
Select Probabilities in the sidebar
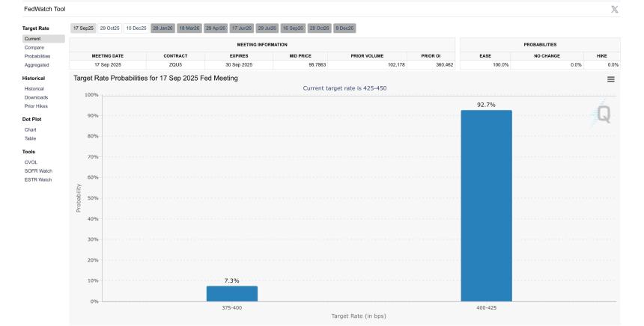coord(37,56)
